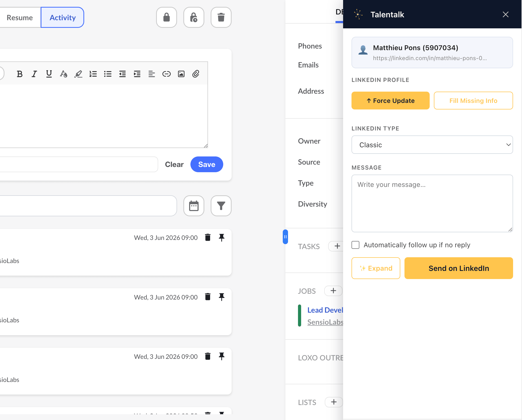Click the Expand message button
The width and height of the screenshot is (522, 420).
click(x=376, y=268)
